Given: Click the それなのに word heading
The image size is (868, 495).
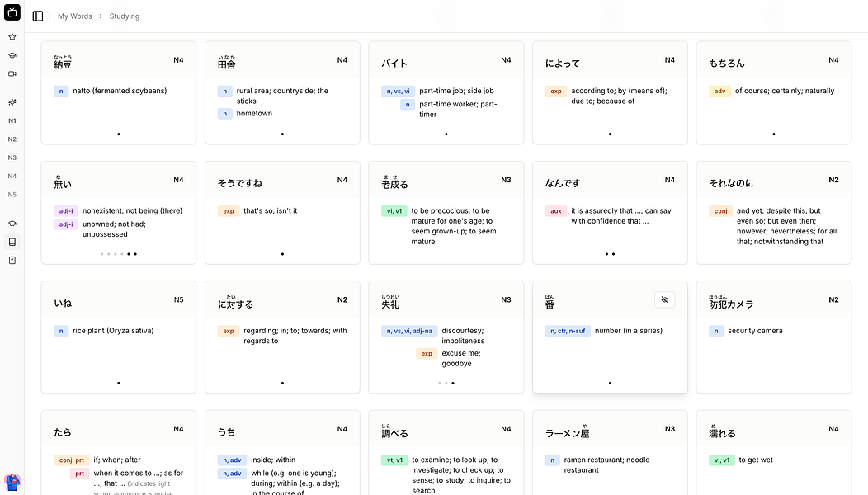Looking at the screenshot, I should [x=731, y=183].
